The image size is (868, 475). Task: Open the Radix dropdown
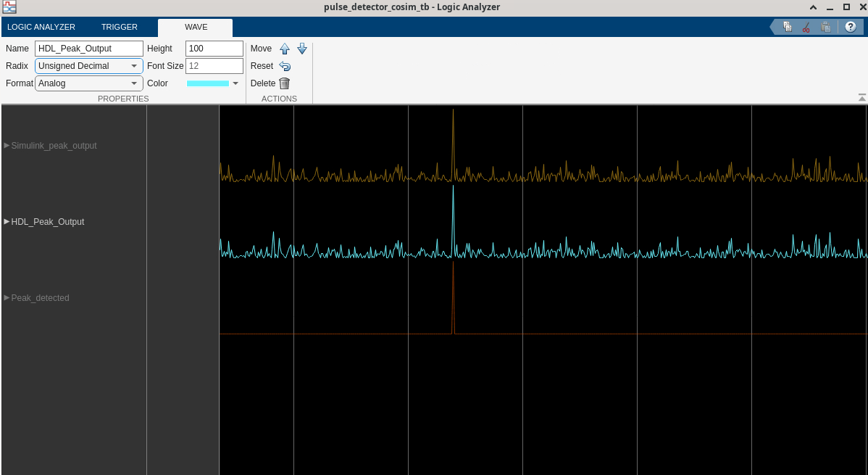tap(88, 66)
